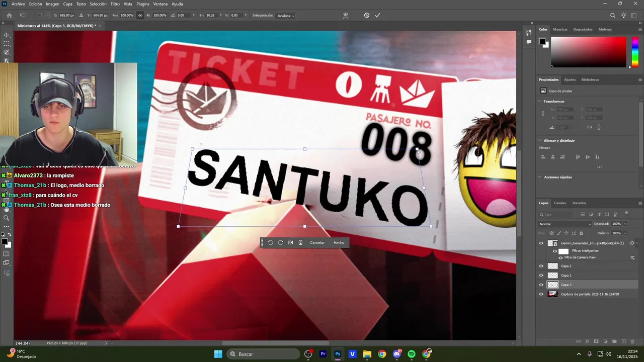
Task: Lock all with the padlock icon
Action: [581, 233]
